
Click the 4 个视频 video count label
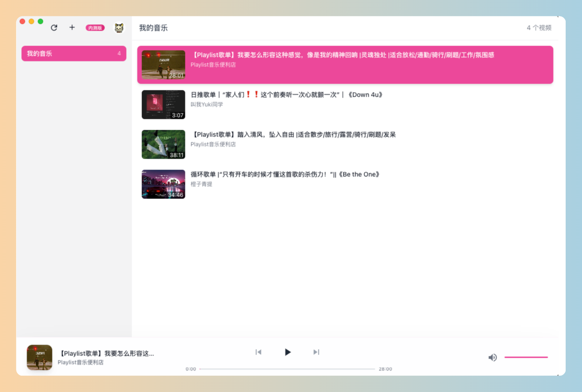tap(539, 27)
